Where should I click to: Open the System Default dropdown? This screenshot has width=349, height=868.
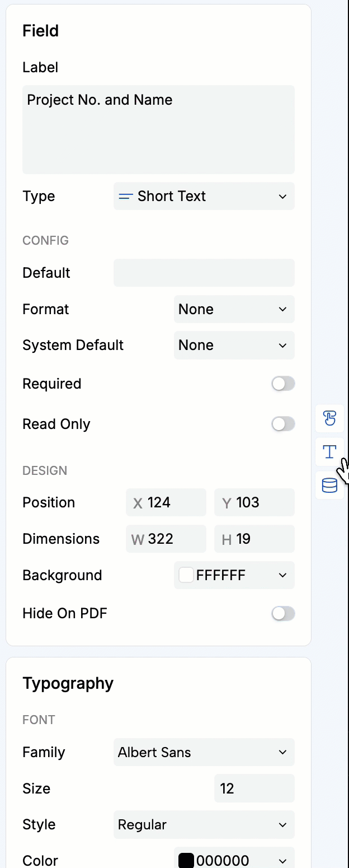(234, 345)
